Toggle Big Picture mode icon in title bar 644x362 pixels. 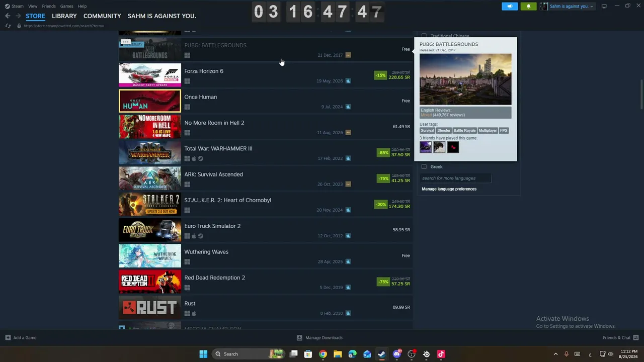click(604, 6)
